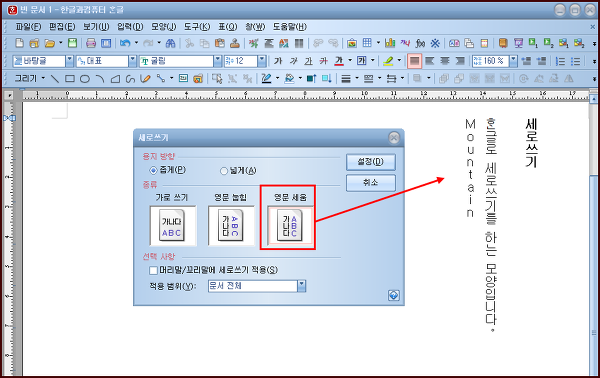600x378 pixels.
Task: Select the Ellipse drawing tool
Action: pos(85,79)
